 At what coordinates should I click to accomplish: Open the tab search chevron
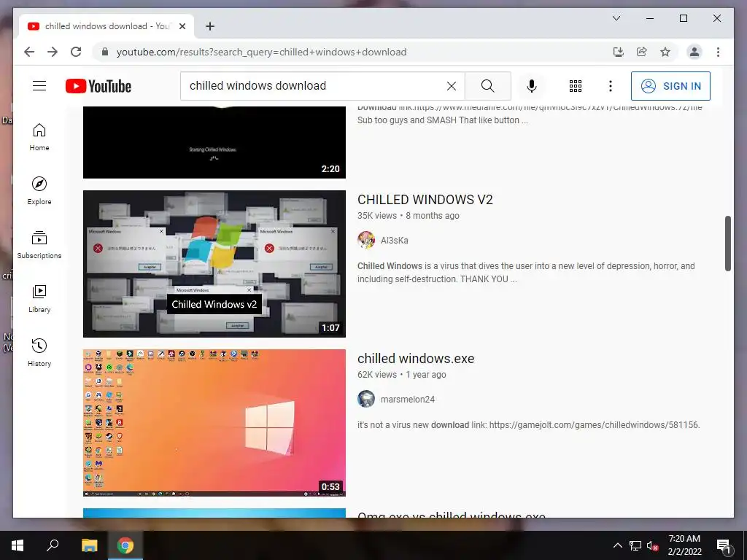616,18
